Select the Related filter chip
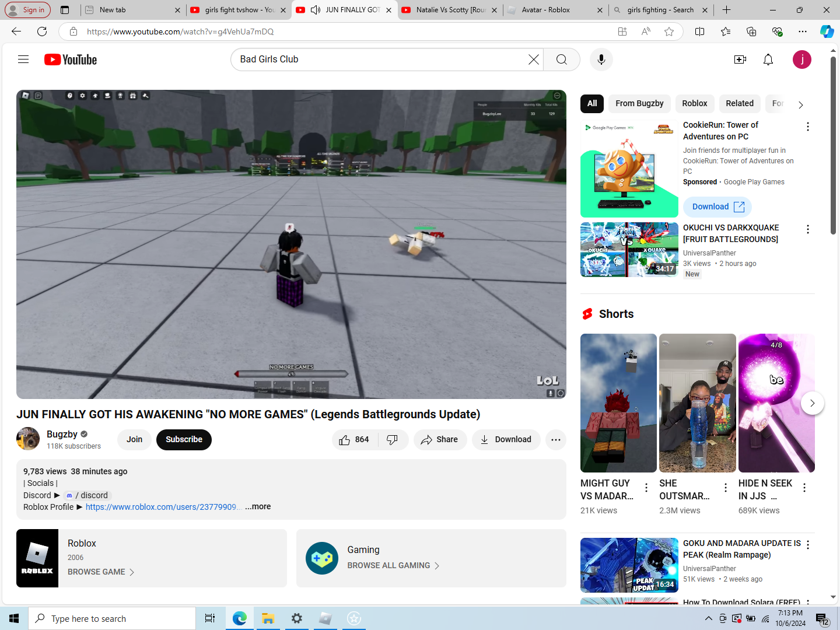 [x=740, y=104]
